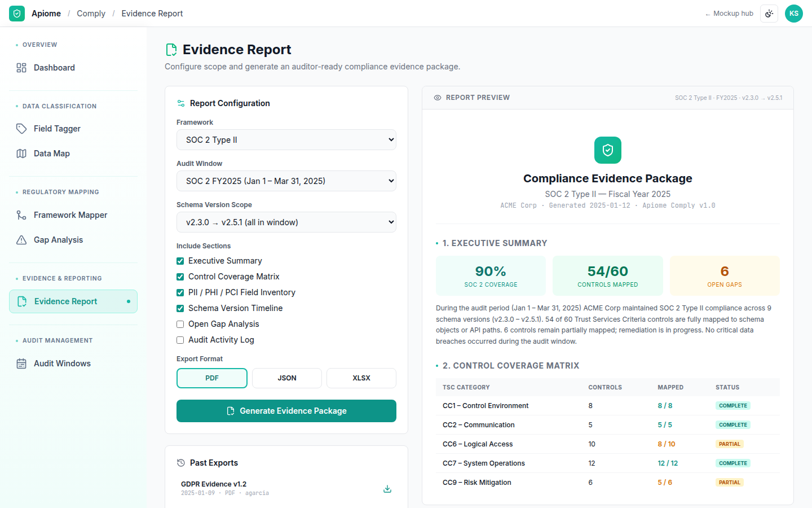Follow the Mockup hub link
The width and height of the screenshot is (812, 508).
click(x=729, y=14)
